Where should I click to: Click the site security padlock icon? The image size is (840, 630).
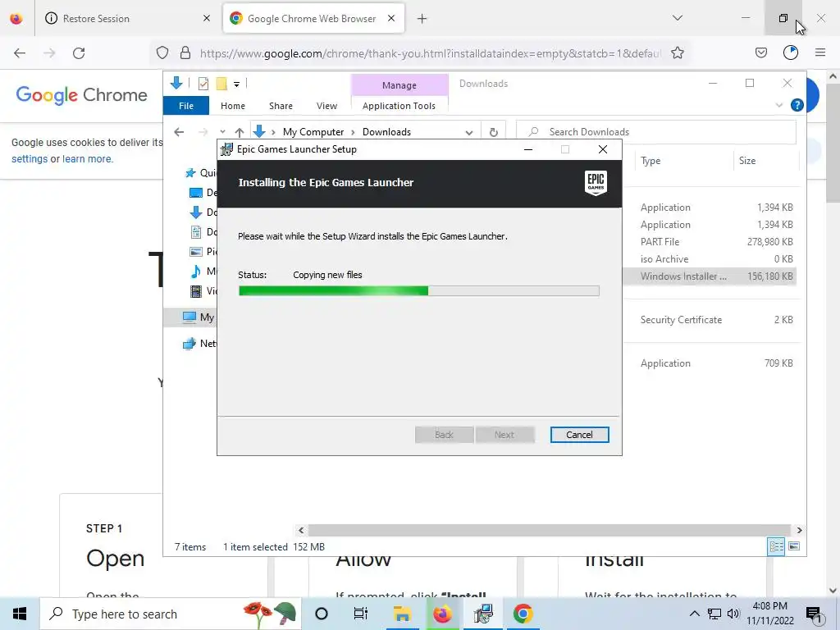(x=185, y=52)
